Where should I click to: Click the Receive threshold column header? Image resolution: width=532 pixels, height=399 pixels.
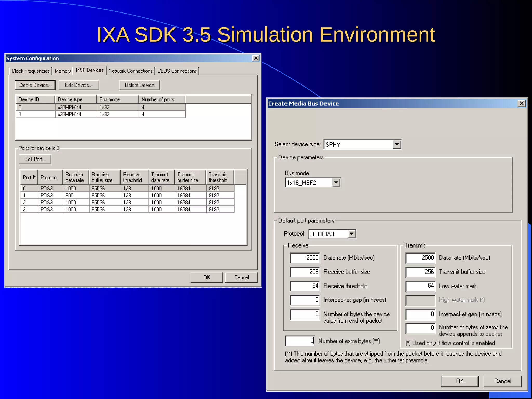(x=135, y=177)
